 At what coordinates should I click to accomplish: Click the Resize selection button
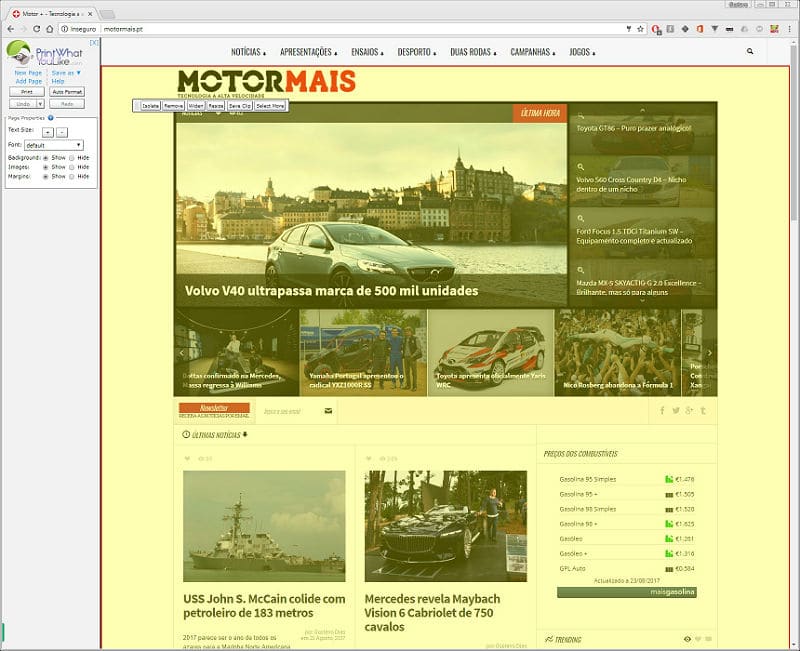216,106
